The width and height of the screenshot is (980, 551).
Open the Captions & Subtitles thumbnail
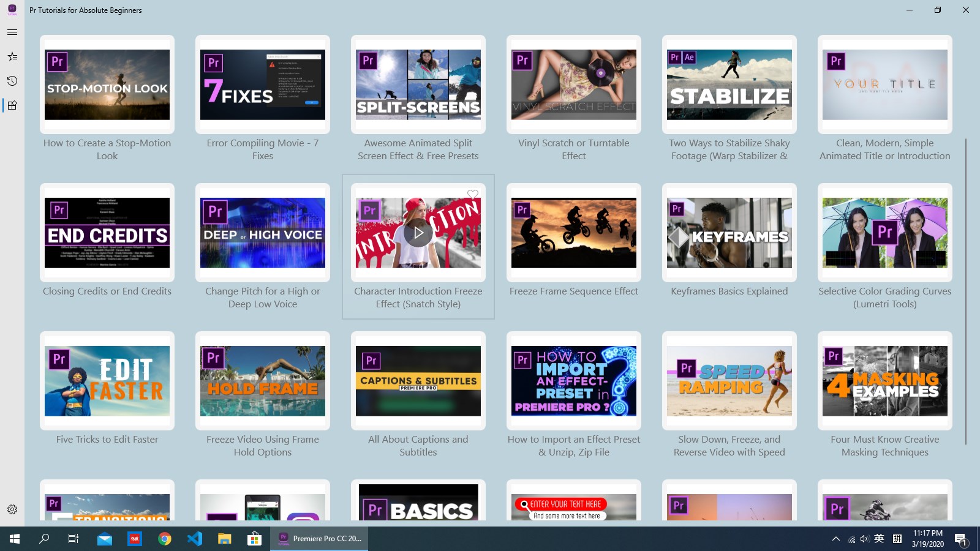pyautogui.click(x=418, y=381)
